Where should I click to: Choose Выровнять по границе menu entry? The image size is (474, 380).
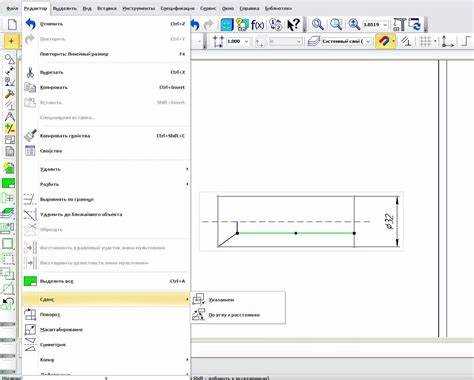pyautogui.click(x=106, y=199)
